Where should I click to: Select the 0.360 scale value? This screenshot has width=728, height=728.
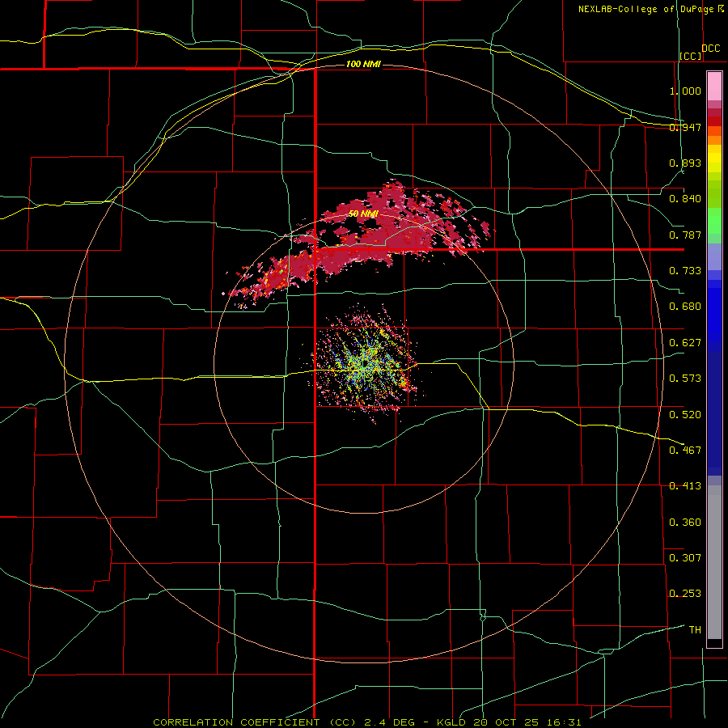[685, 523]
